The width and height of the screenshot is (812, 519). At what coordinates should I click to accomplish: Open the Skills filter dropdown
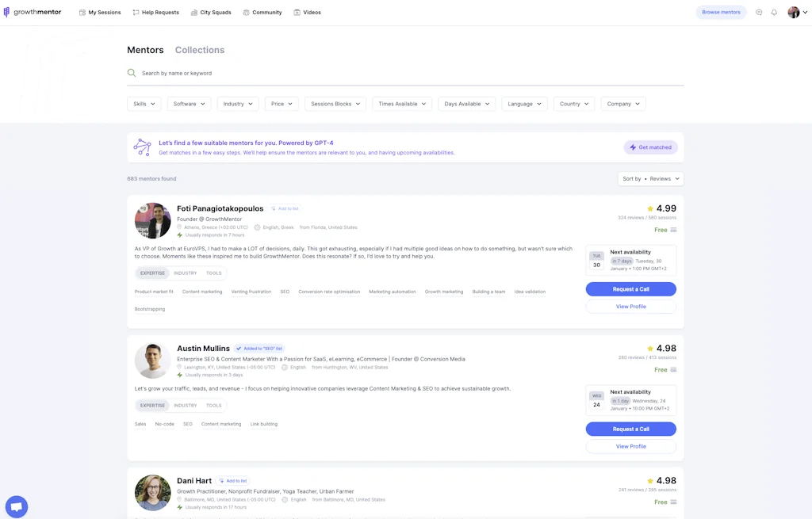tap(144, 103)
